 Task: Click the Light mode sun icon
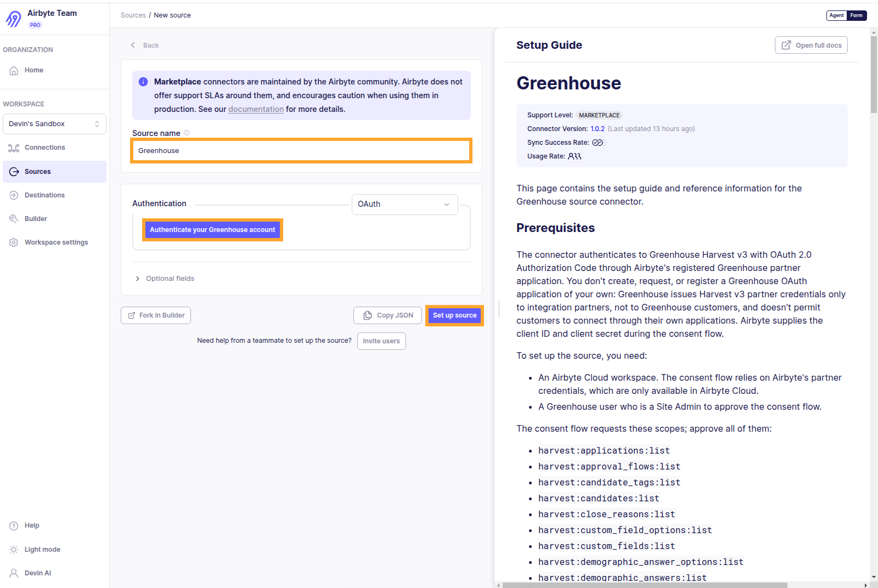pyautogui.click(x=14, y=550)
